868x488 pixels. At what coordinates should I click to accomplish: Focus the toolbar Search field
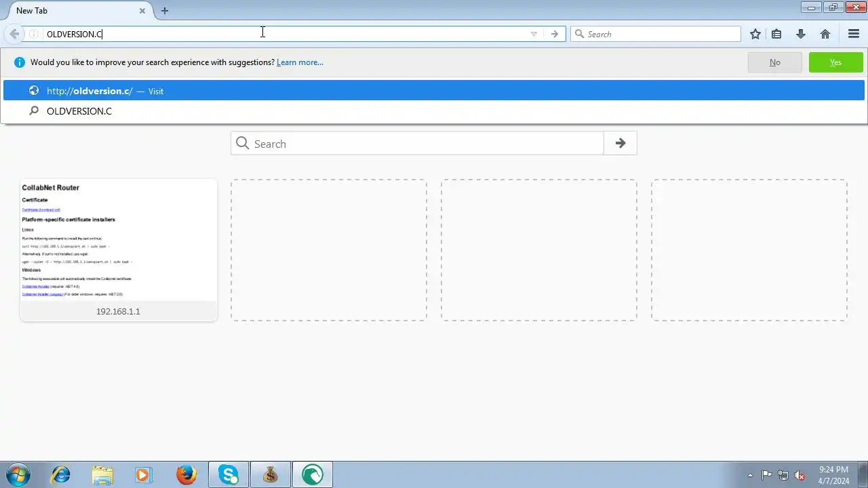pos(656,34)
